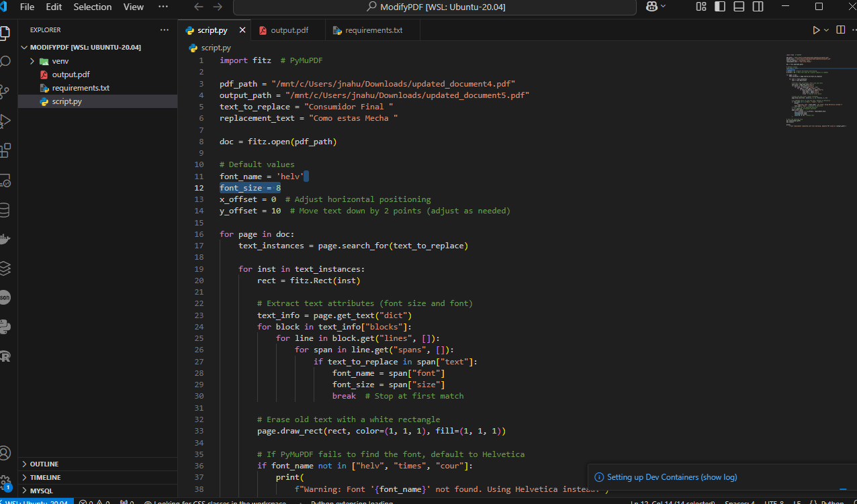Open the Edit menu
857x504 pixels.
click(54, 7)
